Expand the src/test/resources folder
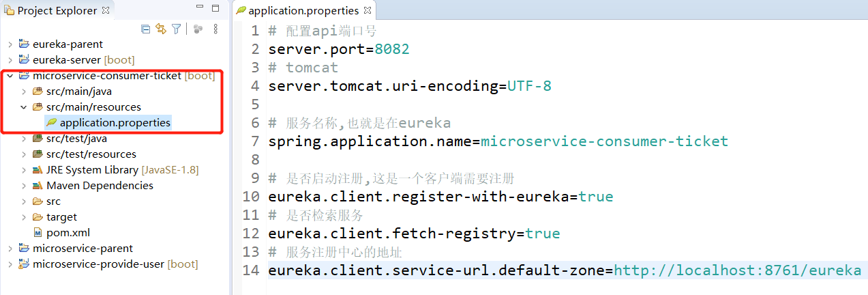The height and width of the screenshot is (295, 868). click(x=24, y=154)
